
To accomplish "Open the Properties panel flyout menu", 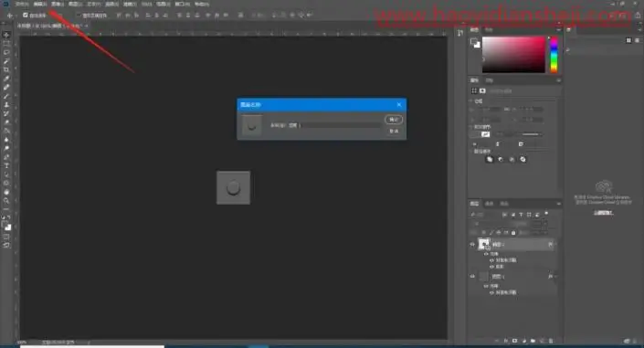I will point(558,80).
